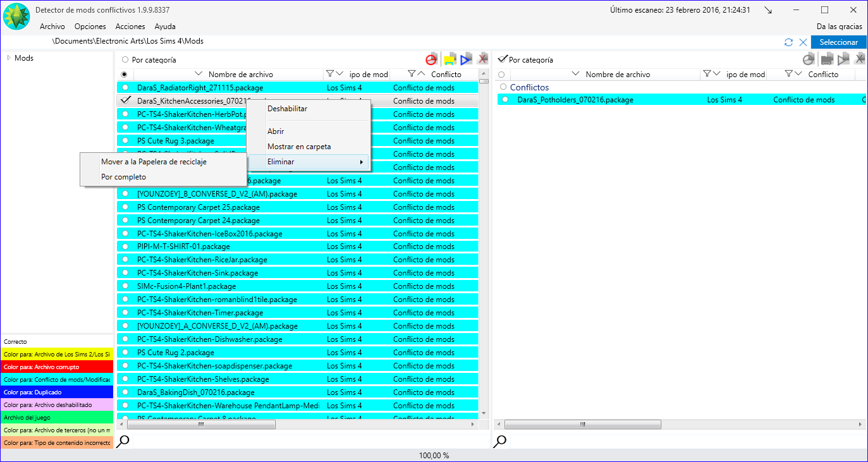Select the radio for PIPI-M-T-SHIRT-01.package

[x=125, y=246]
